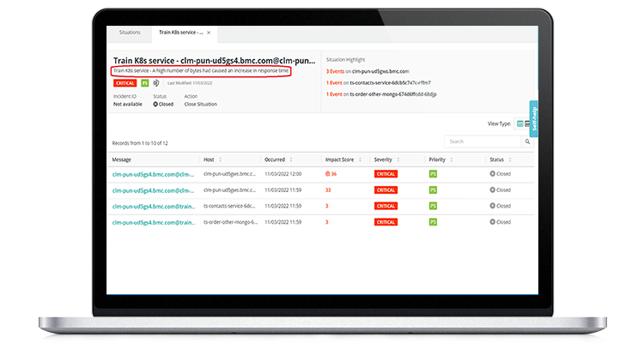
Task: Click Closed status icon in ts-contacts-service row
Action: coord(493,206)
